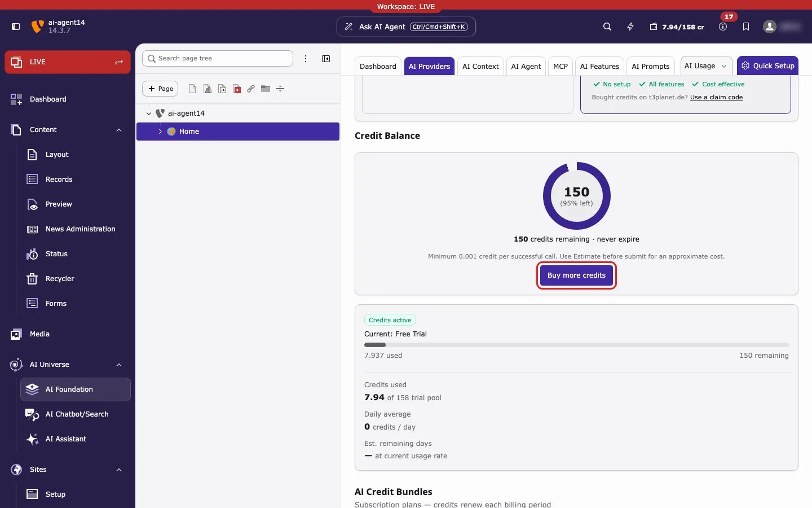
Task: Collapse the AI Universe module group
Action: (119, 365)
